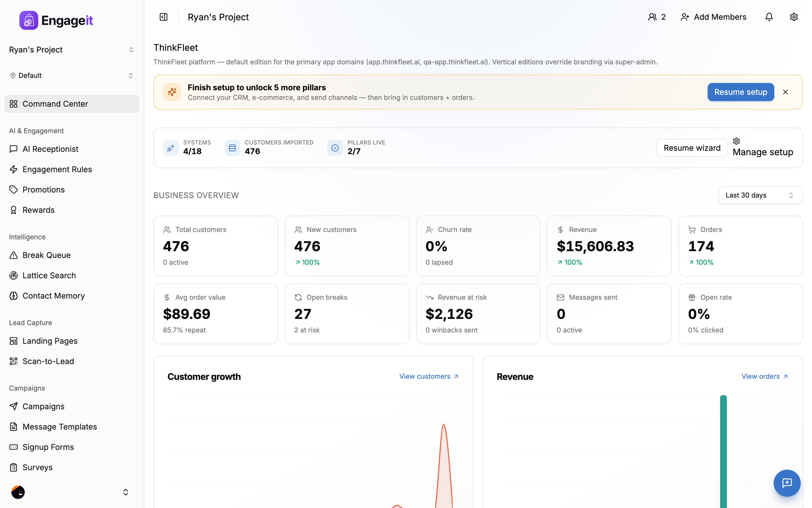
Task: Follow the View orders link
Action: click(x=764, y=377)
